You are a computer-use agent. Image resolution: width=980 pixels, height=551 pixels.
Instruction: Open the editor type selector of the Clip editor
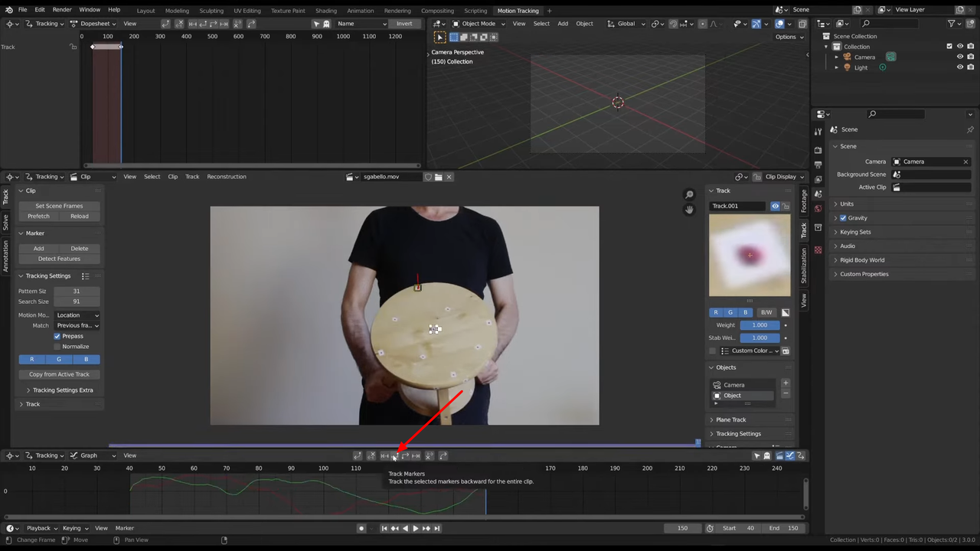[x=11, y=176]
